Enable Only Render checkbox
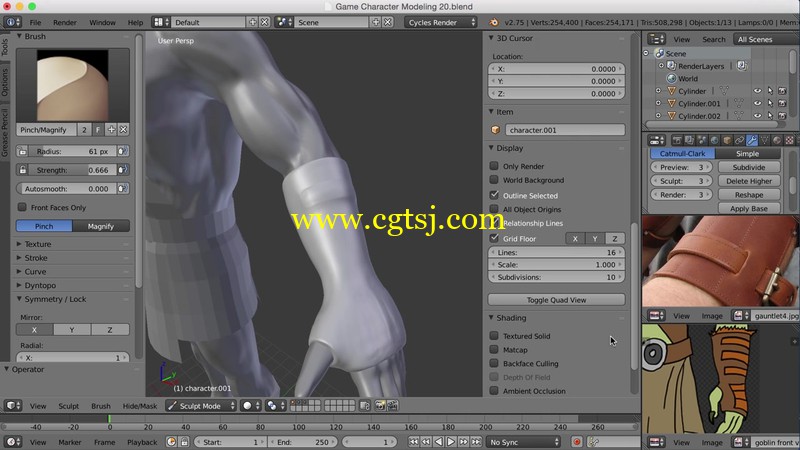This screenshot has width=800, height=450. click(494, 166)
